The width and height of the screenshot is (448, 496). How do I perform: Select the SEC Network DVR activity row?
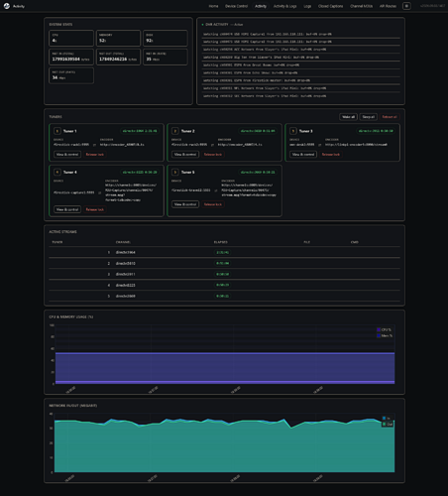point(300,96)
